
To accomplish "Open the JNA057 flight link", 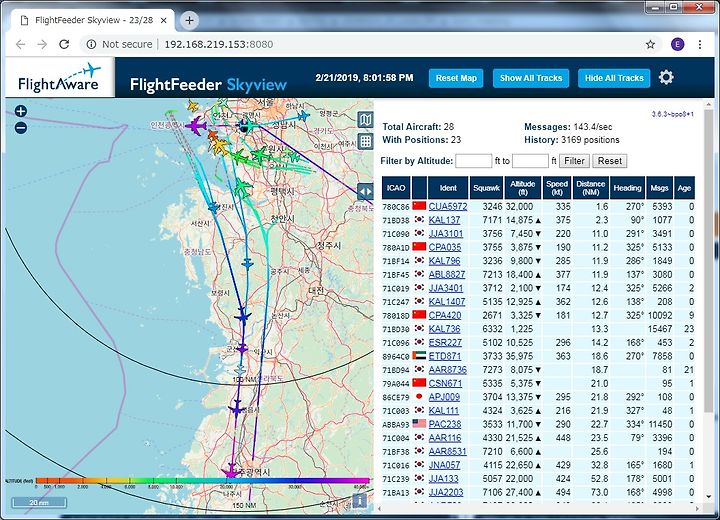I will click(x=444, y=465).
